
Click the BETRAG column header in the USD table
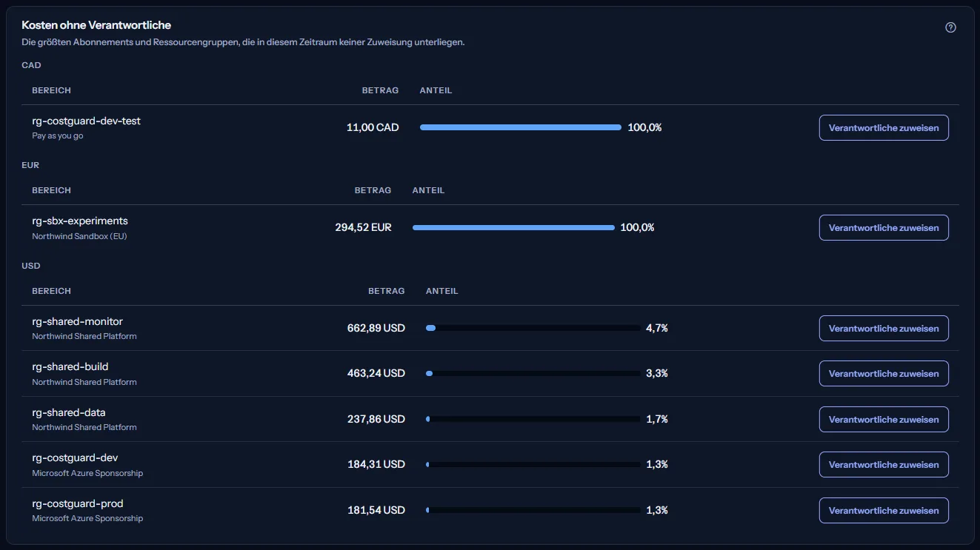[x=387, y=291]
